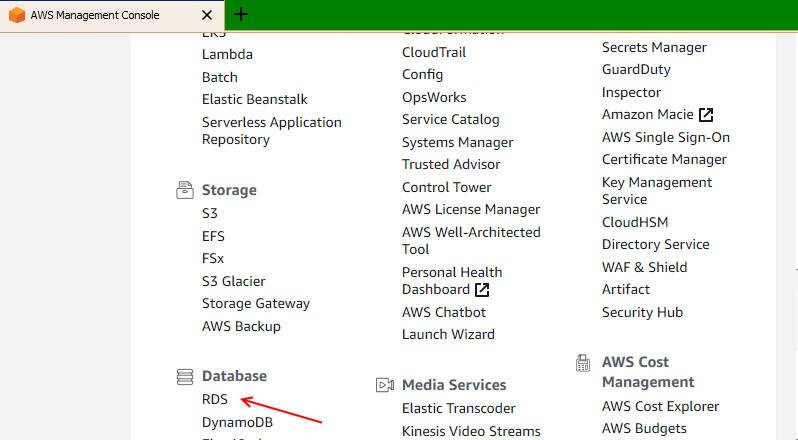Screen dimensions: 798x440
Task: Open Inspector service
Action: 631,93
